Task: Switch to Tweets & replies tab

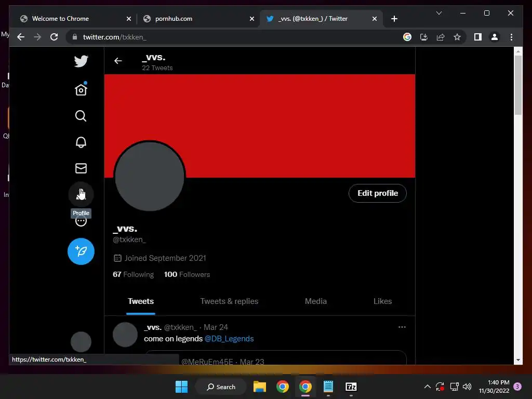Action: 229,301
